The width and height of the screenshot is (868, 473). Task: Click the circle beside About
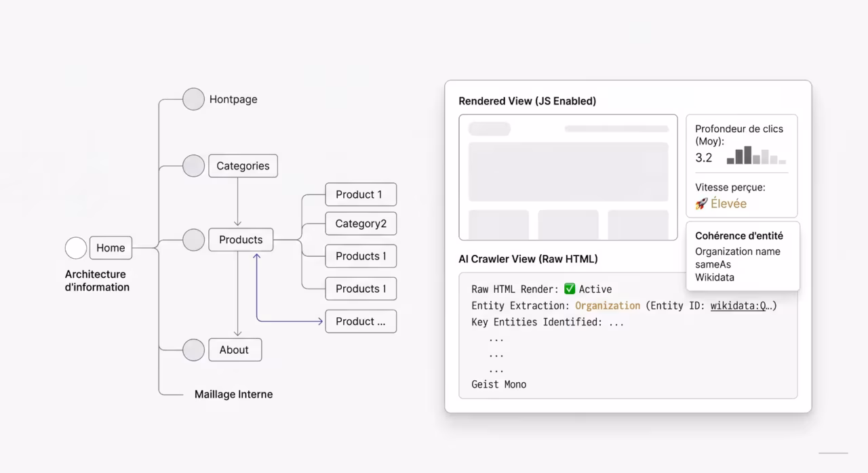(x=193, y=350)
